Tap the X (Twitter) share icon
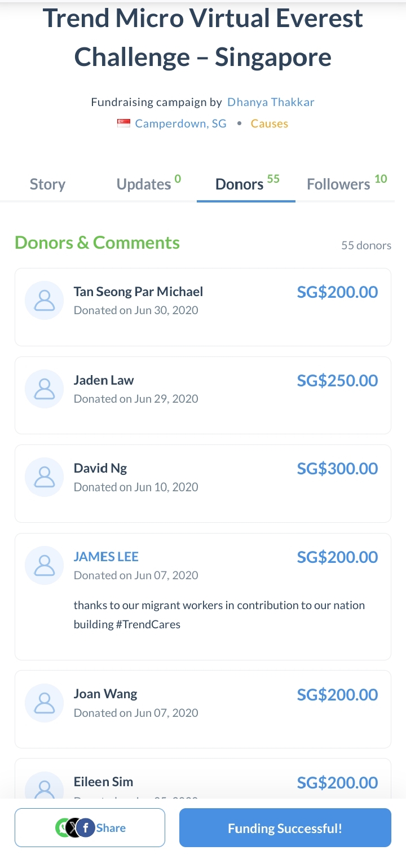 (x=74, y=827)
